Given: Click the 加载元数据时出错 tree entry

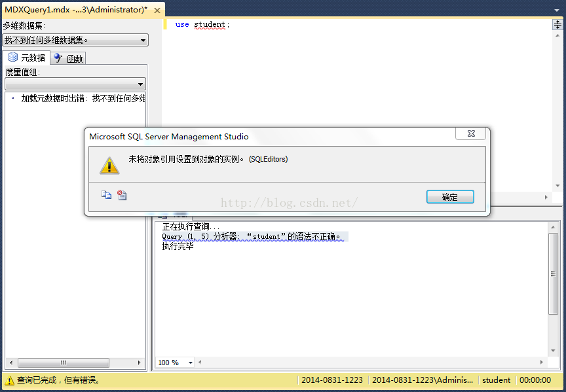Looking at the screenshot, I should 83,98.
